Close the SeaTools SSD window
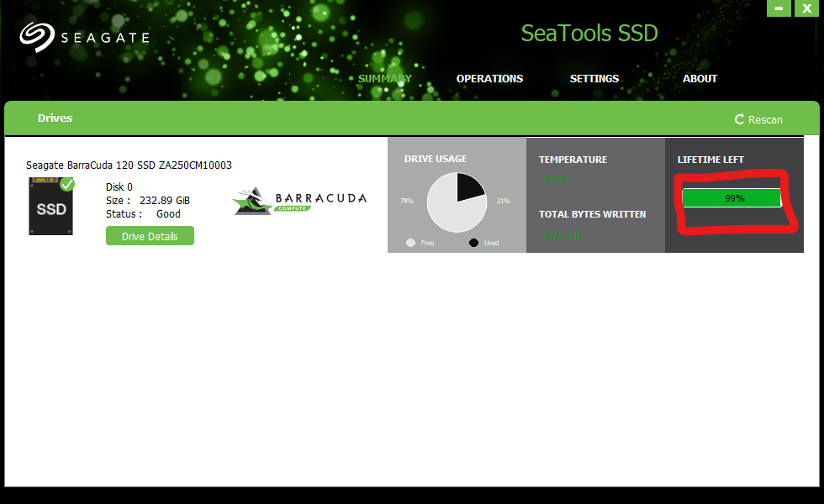The width and height of the screenshot is (824, 504). coord(806,8)
